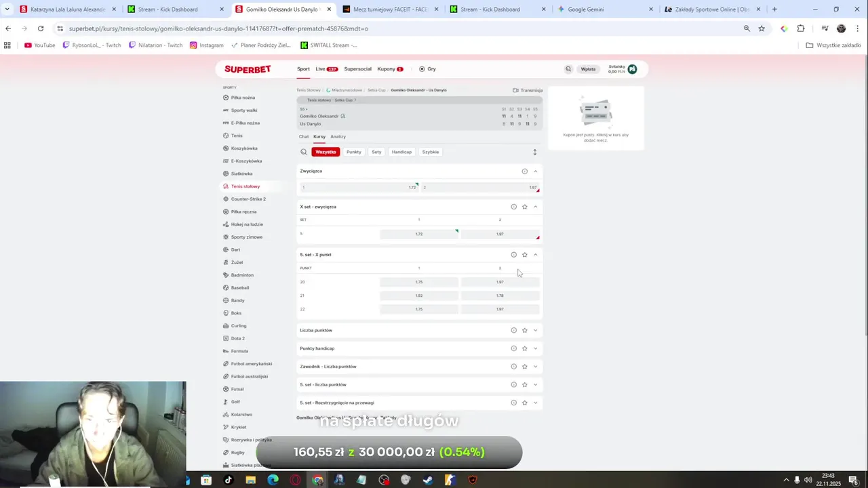Switch to Chat tab
This screenshot has width=868, height=488.
coord(304,137)
